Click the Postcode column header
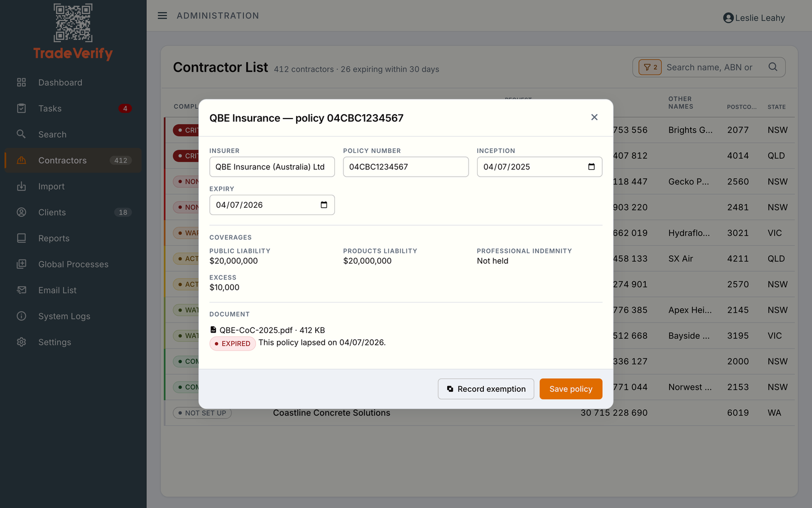Image resolution: width=812 pixels, height=508 pixels. pyautogui.click(x=742, y=107)
